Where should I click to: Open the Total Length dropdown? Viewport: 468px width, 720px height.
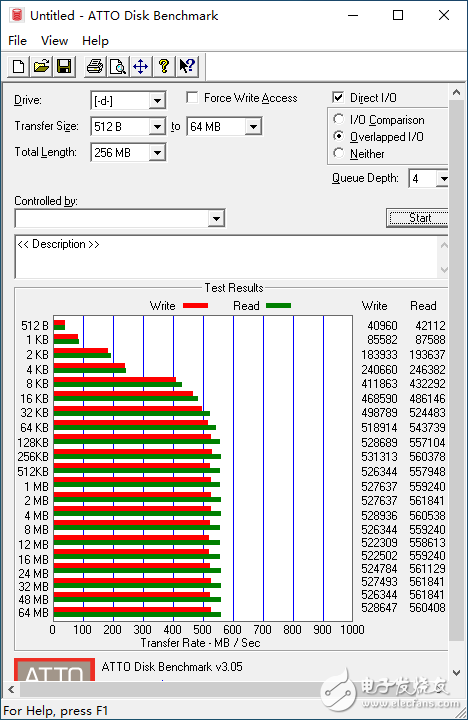point(157,152)
